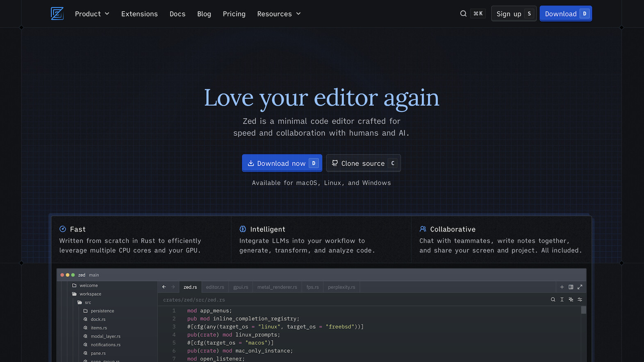Open the Docs nav link
The image size is (644, 362).
tap(177, 14)
